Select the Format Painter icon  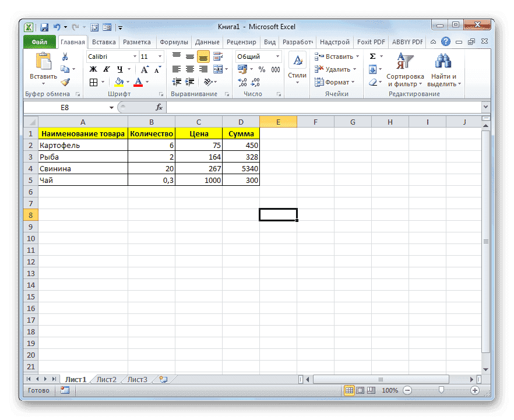(x=66, y=81)
